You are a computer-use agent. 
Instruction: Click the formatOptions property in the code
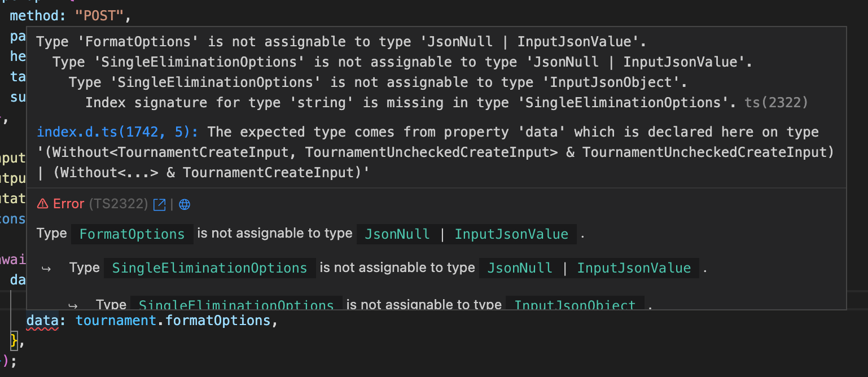[218, 321]
